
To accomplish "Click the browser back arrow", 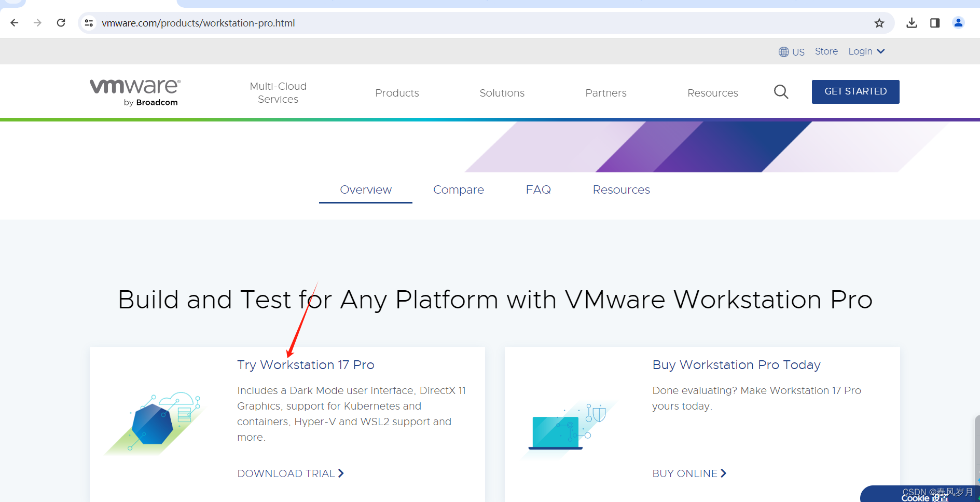I will coord(14,23).
